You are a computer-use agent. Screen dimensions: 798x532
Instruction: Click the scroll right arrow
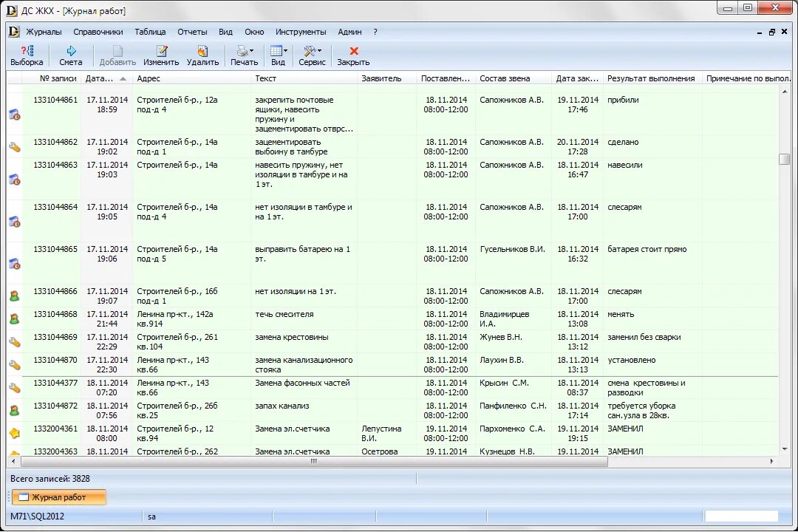click(x=771, y=461)
